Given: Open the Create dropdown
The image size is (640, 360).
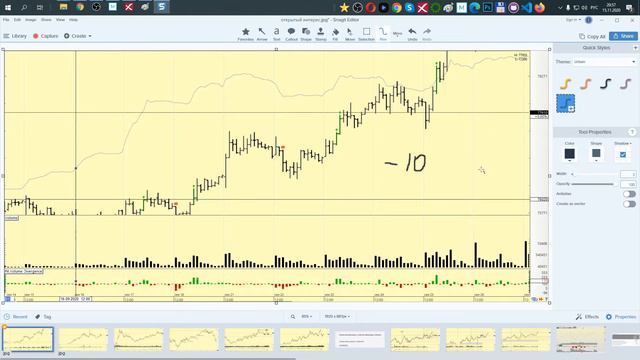Looking at the screenshot, I should [x=78, y=36].
